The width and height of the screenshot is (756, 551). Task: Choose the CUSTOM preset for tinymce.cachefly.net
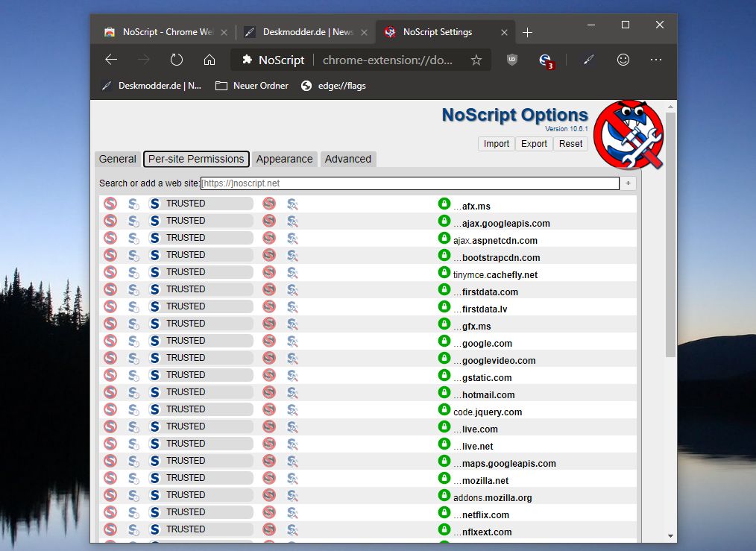point(293,272)
